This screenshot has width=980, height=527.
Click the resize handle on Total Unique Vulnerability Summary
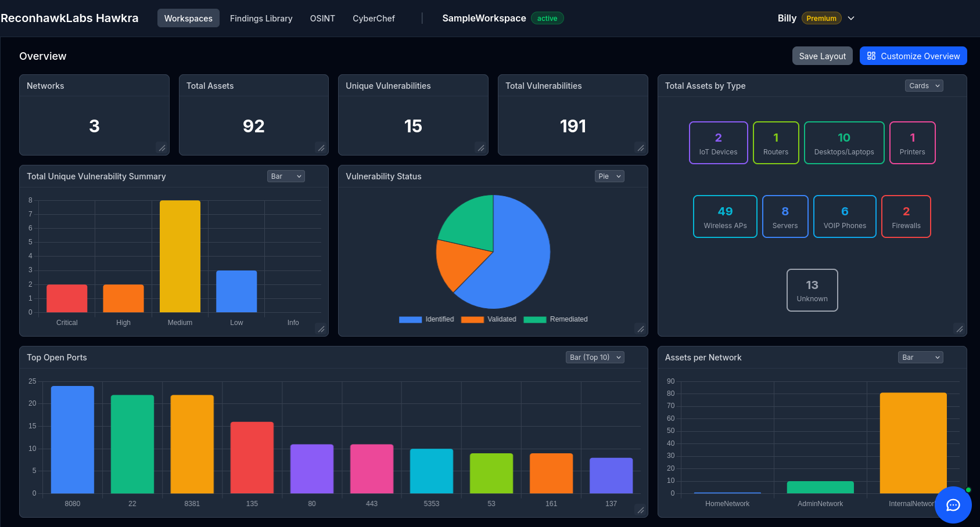321,329
